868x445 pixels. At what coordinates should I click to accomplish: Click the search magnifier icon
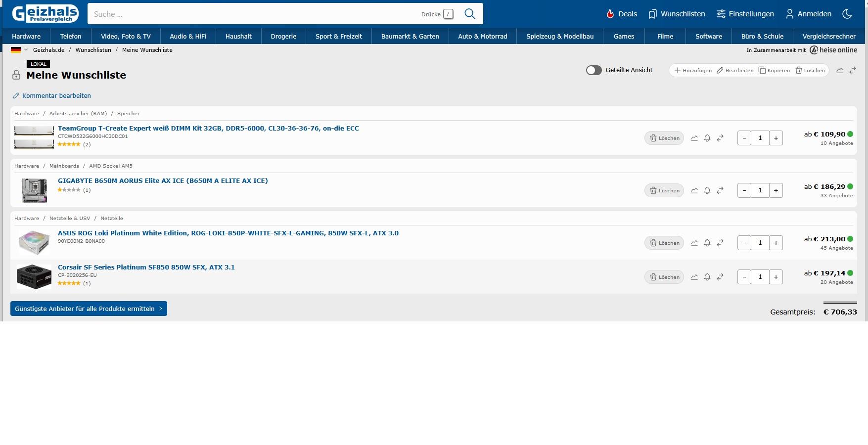tap(470, 14)
